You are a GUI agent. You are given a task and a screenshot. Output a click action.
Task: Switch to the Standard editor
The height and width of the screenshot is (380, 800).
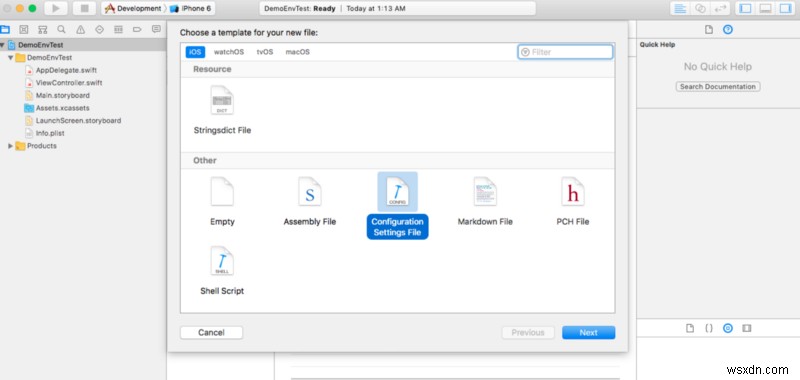680,8
